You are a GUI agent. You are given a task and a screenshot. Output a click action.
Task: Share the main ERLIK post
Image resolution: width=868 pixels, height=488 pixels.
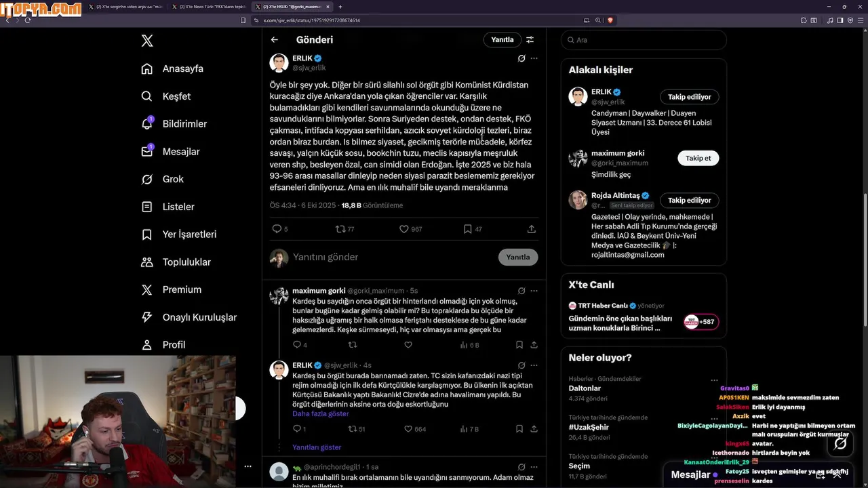(532, 229)
